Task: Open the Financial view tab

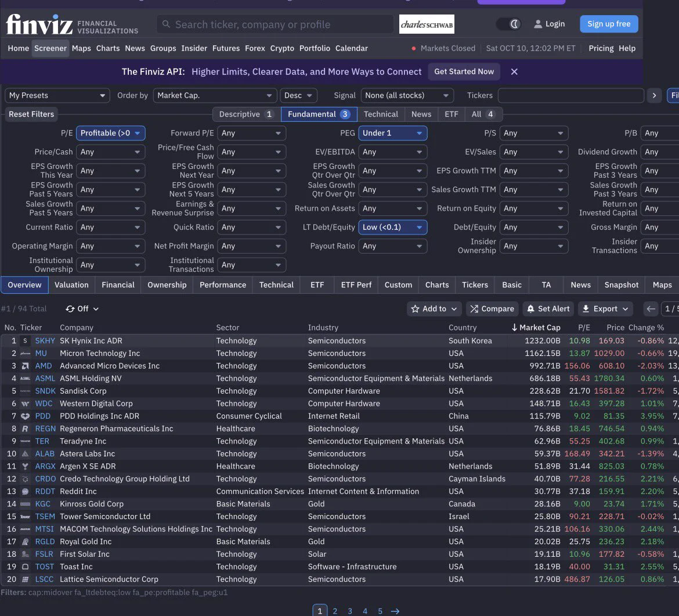Action: pos(118,285)
